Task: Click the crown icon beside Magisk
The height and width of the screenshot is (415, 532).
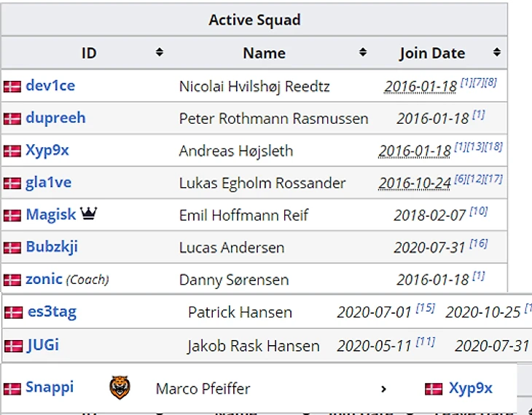Action: [90, 214]
